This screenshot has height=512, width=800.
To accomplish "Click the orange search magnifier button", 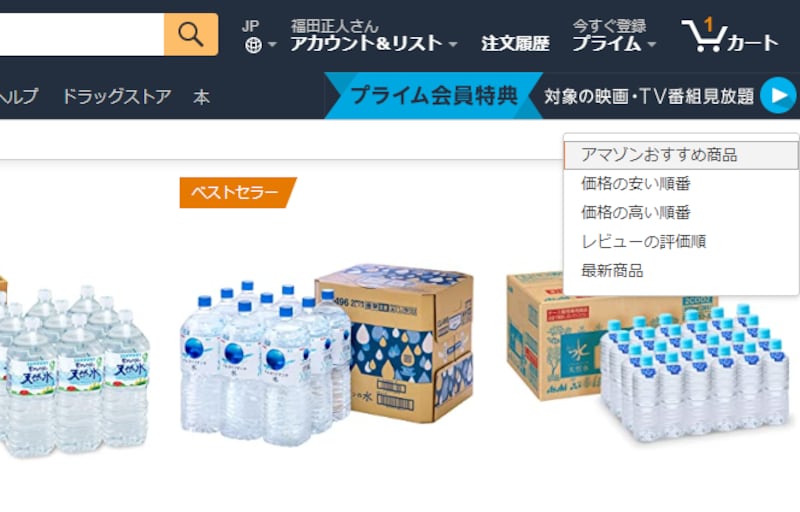I will click(191, 34).
